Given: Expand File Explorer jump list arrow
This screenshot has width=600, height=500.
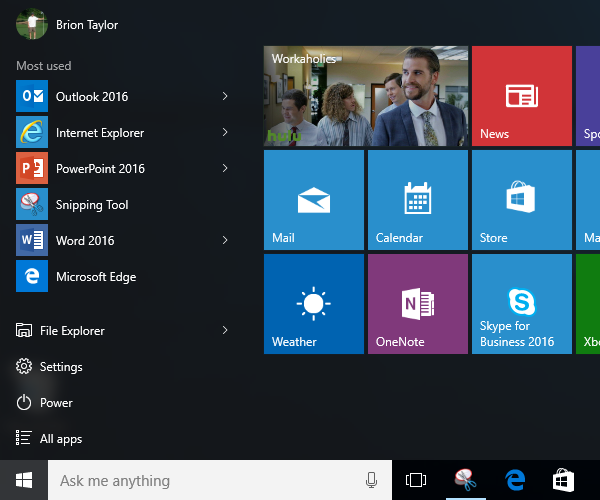Looking at the screenshot, I should pyautogui.click(x=225, y=330).
